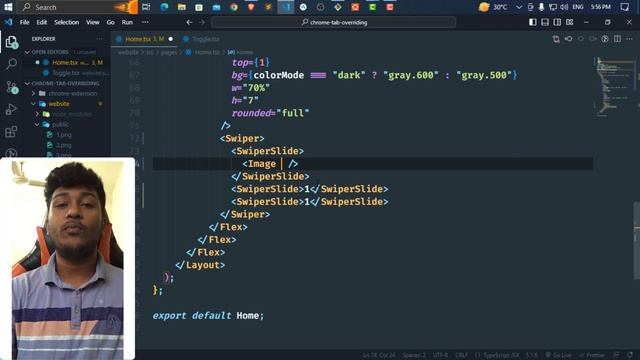Toggle the primary side bar layout icon
Screen dimensions: 640x360
pyautogui.click(x=533, y=22)
